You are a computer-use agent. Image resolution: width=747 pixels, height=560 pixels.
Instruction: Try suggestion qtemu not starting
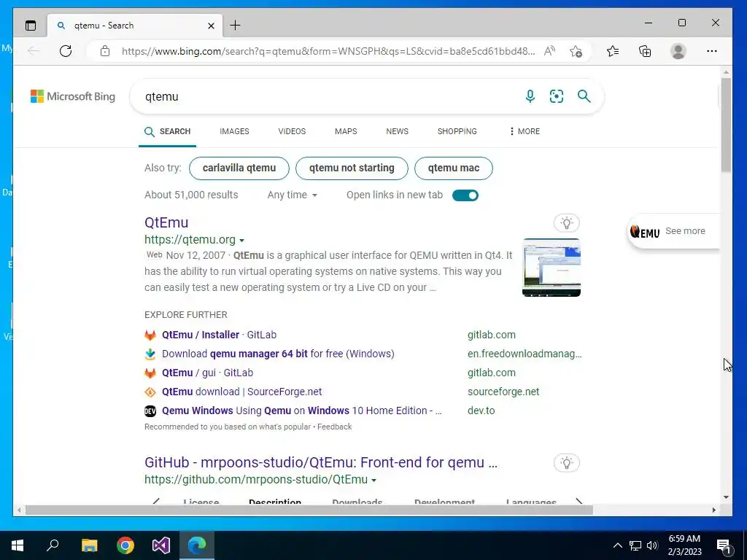(352, 168)
